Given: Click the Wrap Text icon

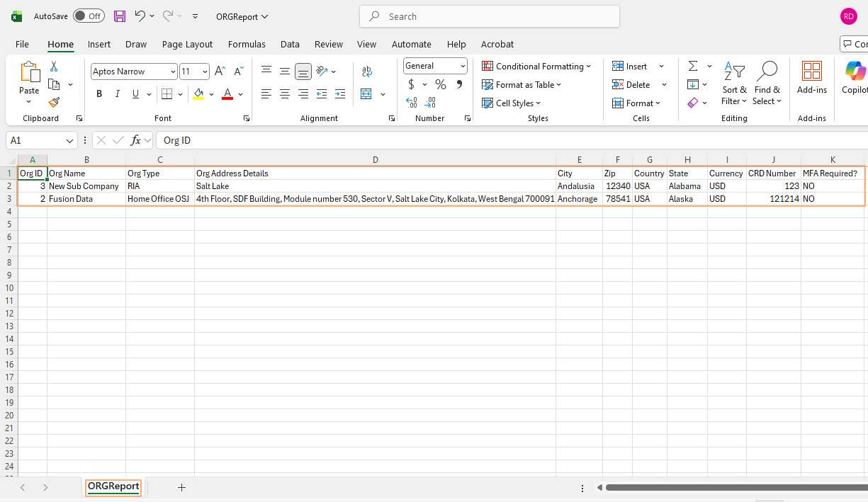Looking at the screenshot, I should tap(366, 71).
